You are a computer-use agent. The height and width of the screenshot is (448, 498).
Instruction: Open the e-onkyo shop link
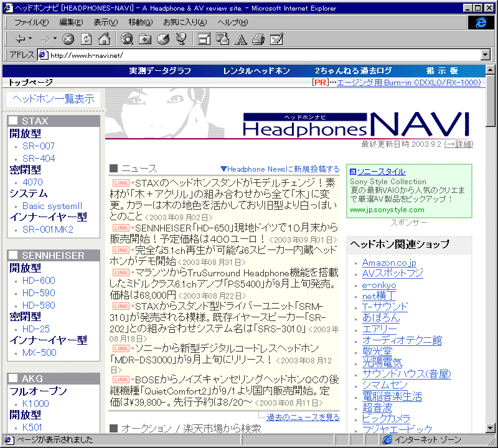point(379,285)
